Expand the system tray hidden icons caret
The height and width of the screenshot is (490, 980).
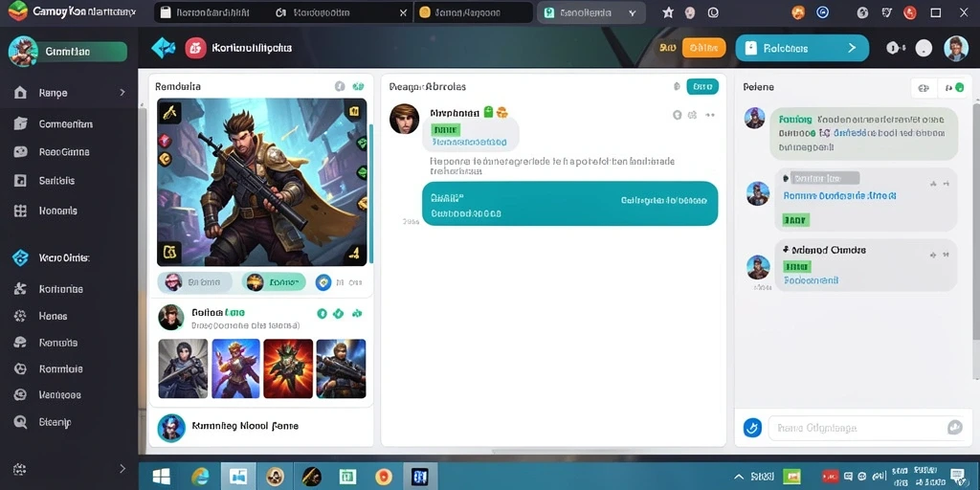(739, 477)
